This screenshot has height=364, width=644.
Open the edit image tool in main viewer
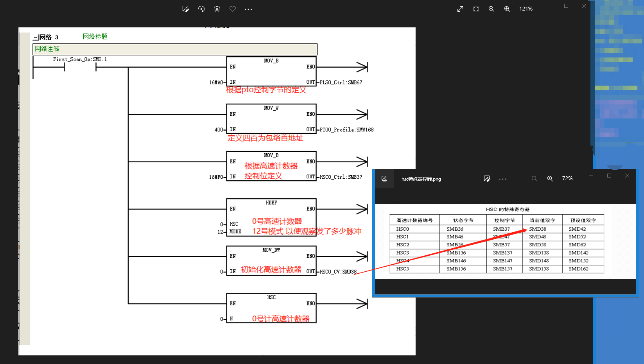tap(185, 9)
